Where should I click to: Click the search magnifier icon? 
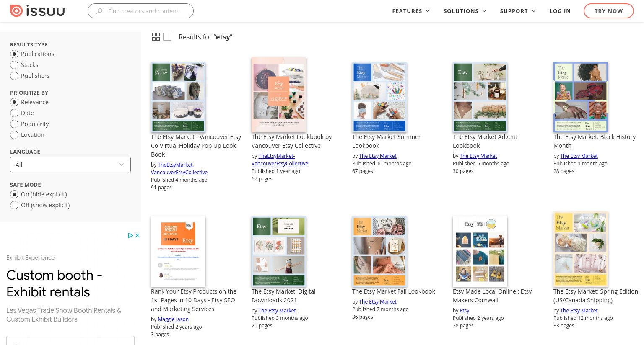(99, 11)
